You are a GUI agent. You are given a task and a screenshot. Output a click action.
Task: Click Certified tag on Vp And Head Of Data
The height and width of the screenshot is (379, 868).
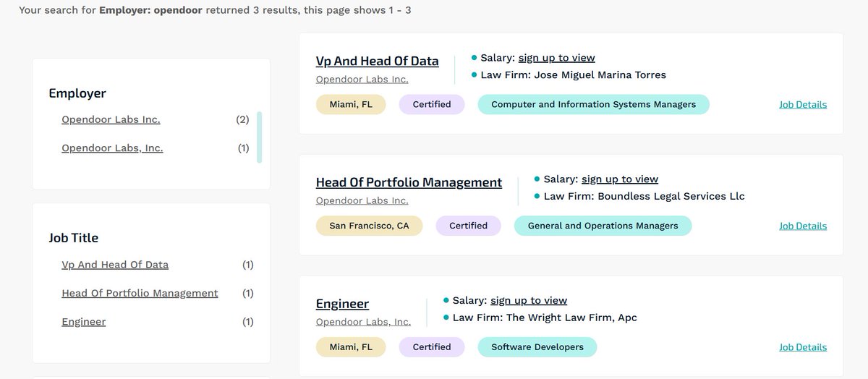[432, 104]
